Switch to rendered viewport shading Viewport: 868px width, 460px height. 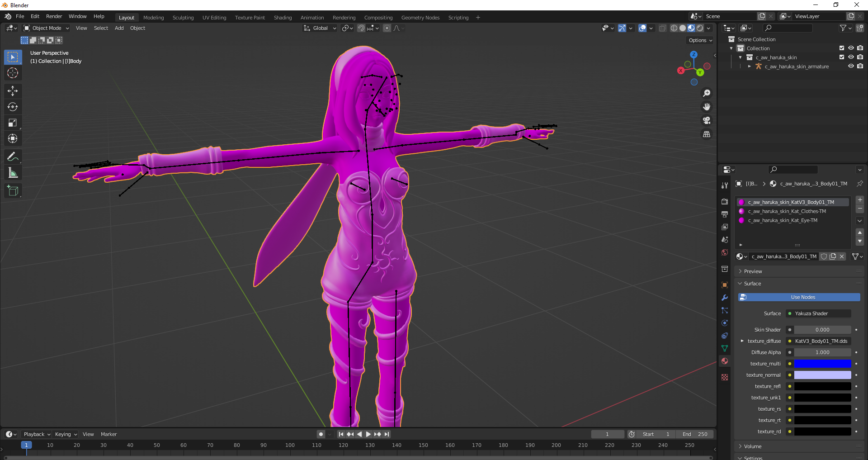(700, 28)
